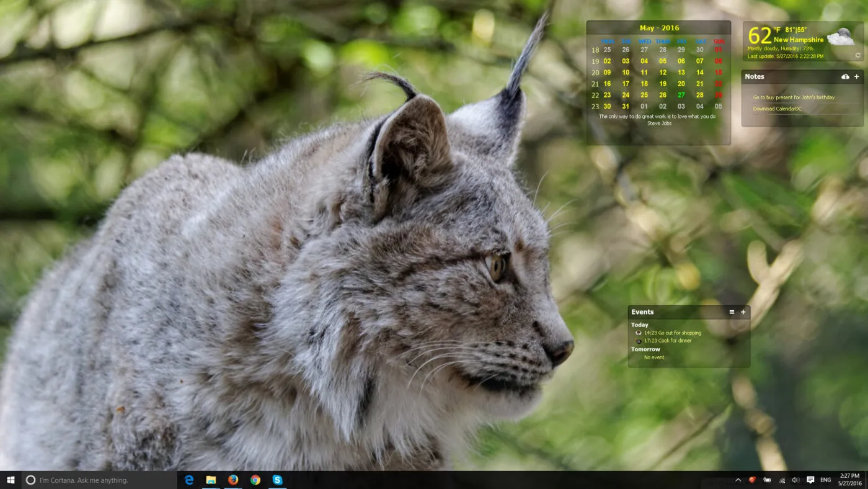Select May 31 on the calendar
The image size is (868, 489).
pos(626,106)
